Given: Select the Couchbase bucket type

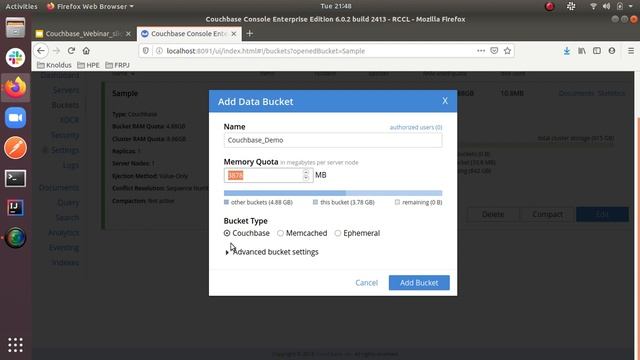Looking at the screenshot, I should (x=227, y=233).
